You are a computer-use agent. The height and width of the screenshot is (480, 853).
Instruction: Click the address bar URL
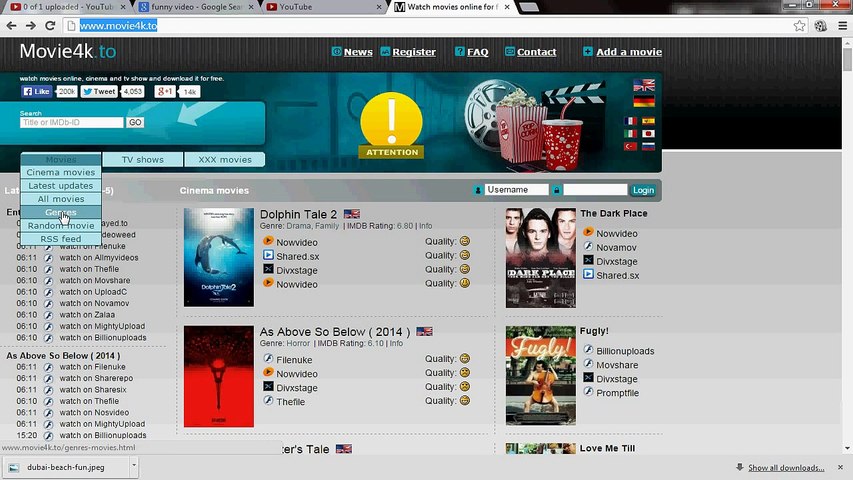pos(119,26)
